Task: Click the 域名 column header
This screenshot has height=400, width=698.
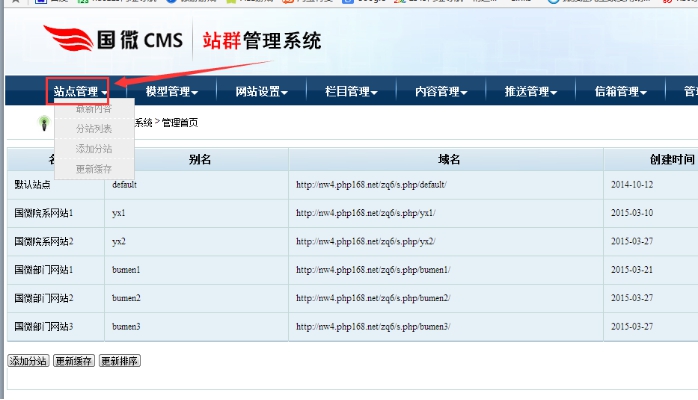Action: click(x=449, y=160)
